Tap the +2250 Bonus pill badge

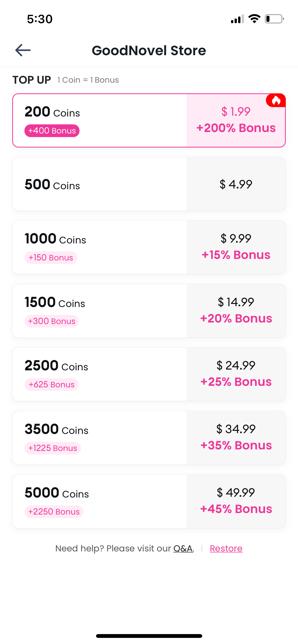tap(54, 512)
